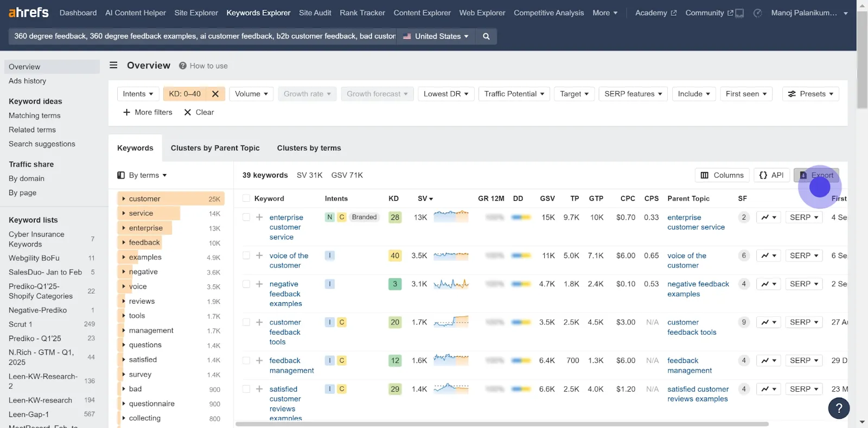Image resolution: width=868 pixels, height=428 pixels.
Task: Check the voice of the customer row
Action: (246, 255)
